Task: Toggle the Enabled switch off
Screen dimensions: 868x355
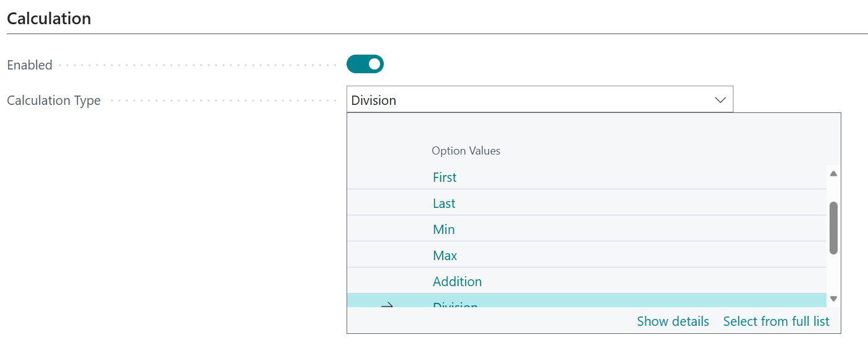Action: [365, 64]
